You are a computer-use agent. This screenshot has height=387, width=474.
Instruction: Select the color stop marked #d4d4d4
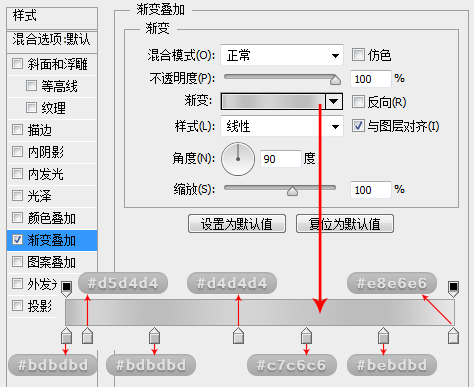(x=238, y=336)
